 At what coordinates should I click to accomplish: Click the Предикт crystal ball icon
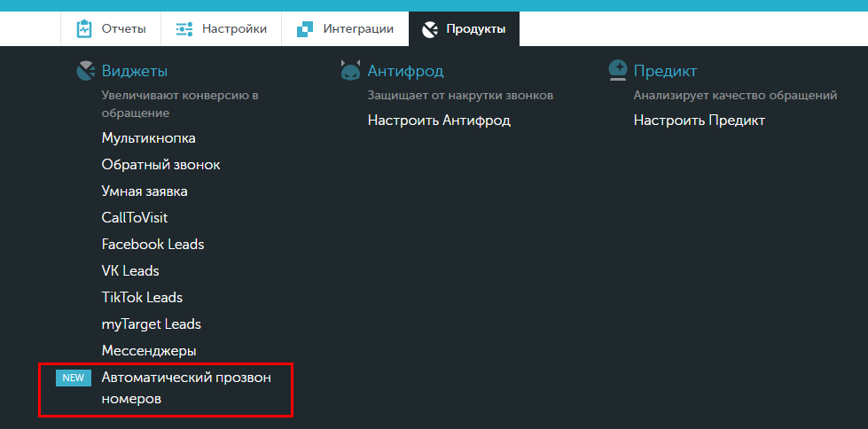click(x=617, y=70)
